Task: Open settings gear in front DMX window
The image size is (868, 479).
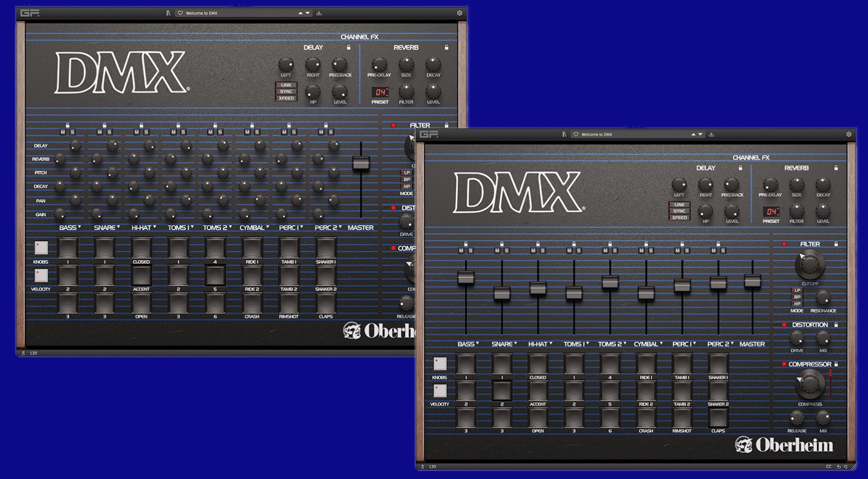Action: tap(848, 134)
